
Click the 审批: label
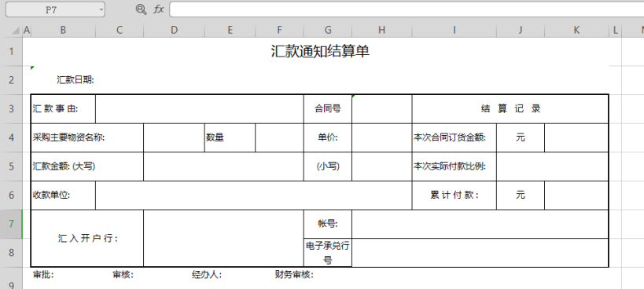(43, 275)
